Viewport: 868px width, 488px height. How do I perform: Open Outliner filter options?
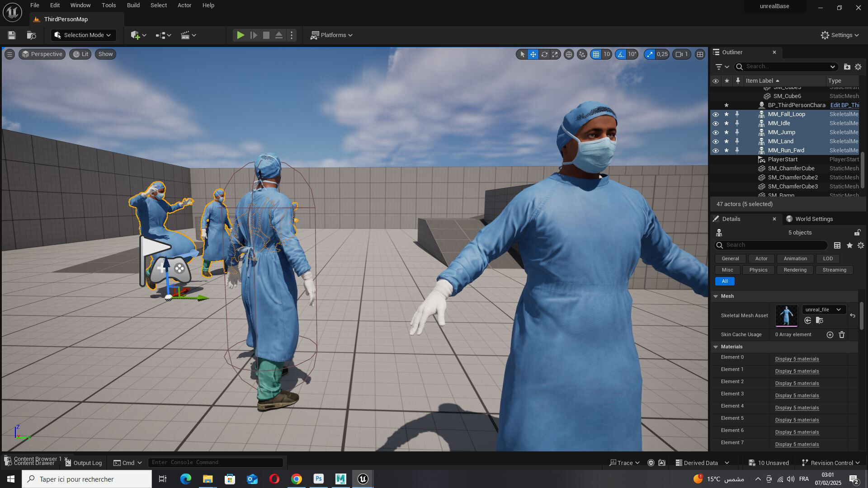[x=722, y=67]
